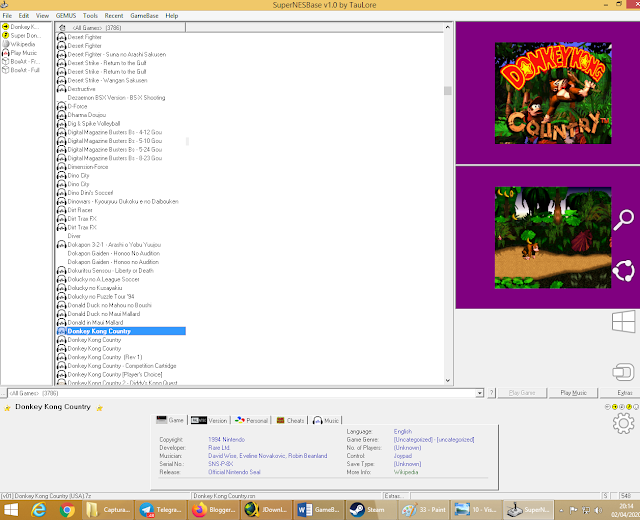Click the headphones icon beside D-Force
The image size is (640, 520).
click(x=62, y=106)
